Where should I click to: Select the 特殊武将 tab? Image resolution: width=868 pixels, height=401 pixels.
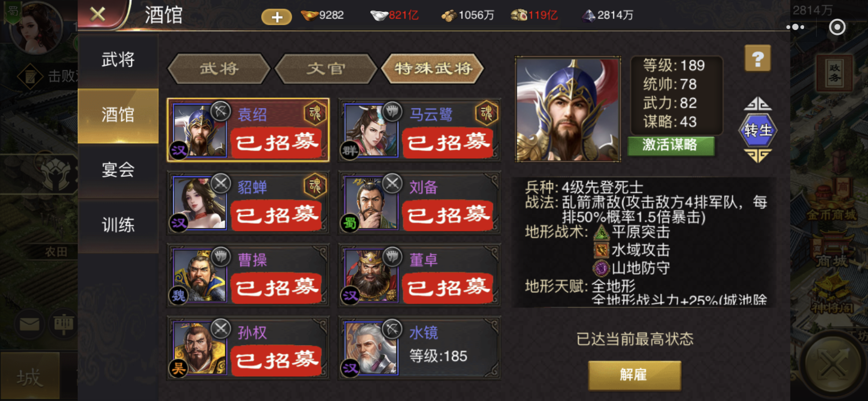point(433,69)
